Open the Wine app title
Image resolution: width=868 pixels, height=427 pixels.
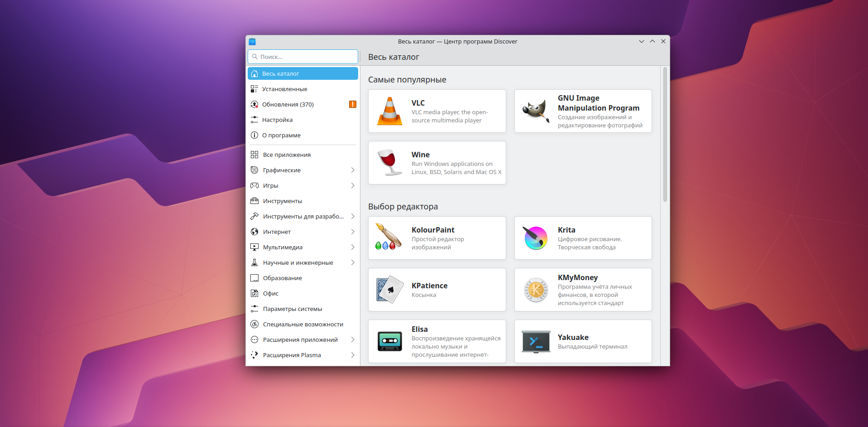[421, 155]
